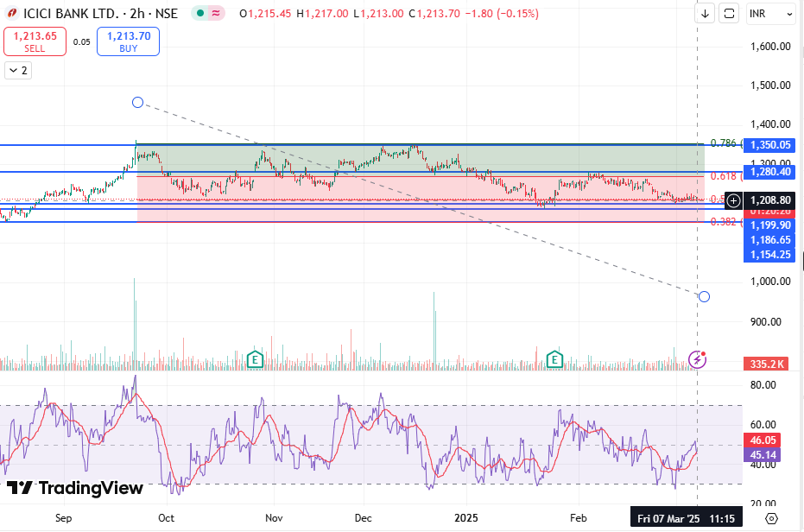Click the 1,600.00 price axis label
Image resolution: width=804 pixels, height=532 pixels.
pos(770,46)
